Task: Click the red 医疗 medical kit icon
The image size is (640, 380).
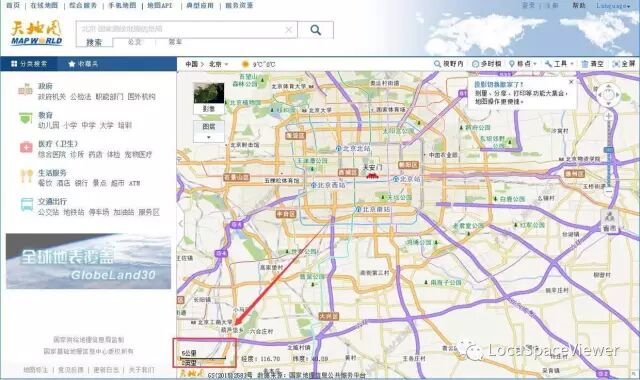Action: click(x=26, y=147)
